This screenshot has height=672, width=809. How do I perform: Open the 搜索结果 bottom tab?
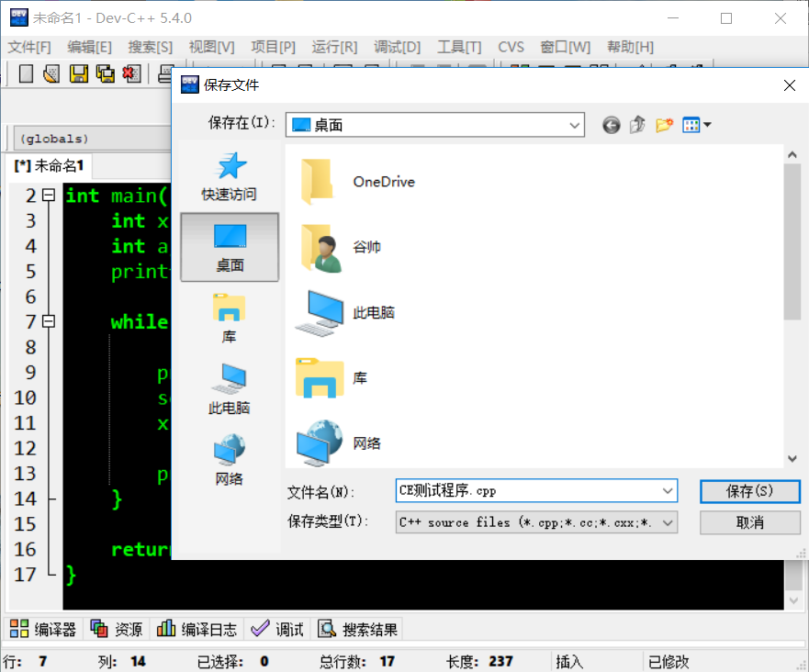click(357, 629)
